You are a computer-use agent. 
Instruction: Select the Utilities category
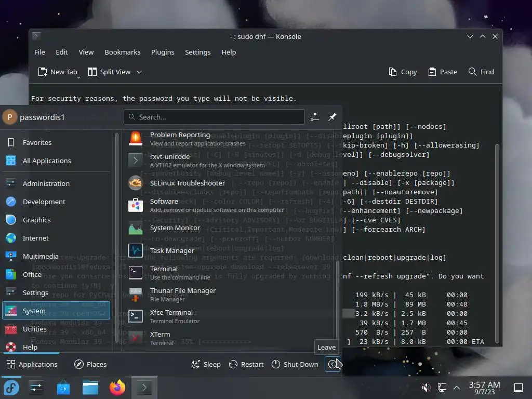point(56,329)
